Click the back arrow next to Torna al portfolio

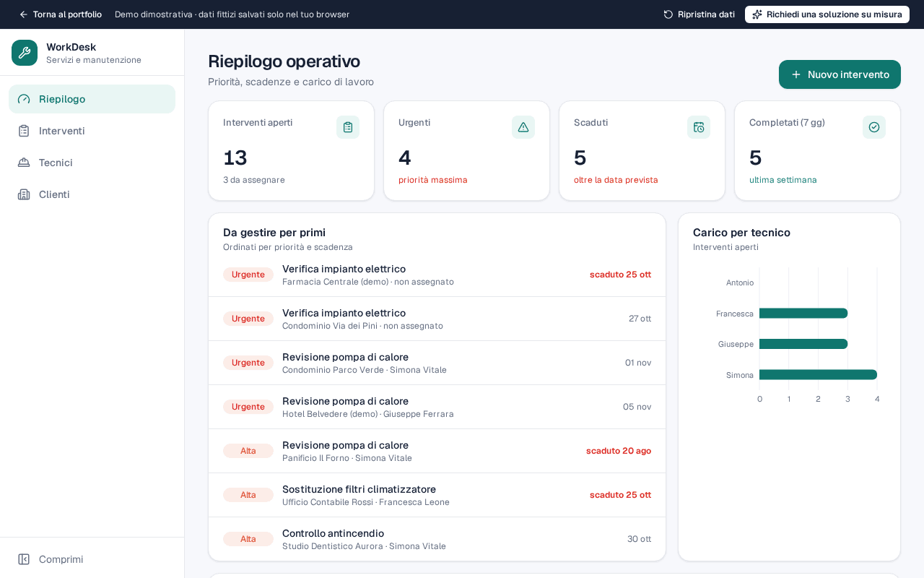click(x=24, y=14)
